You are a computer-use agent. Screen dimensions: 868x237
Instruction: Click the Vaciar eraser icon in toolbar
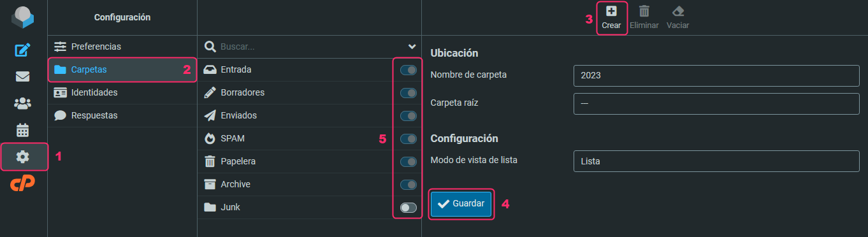point(677,17)
